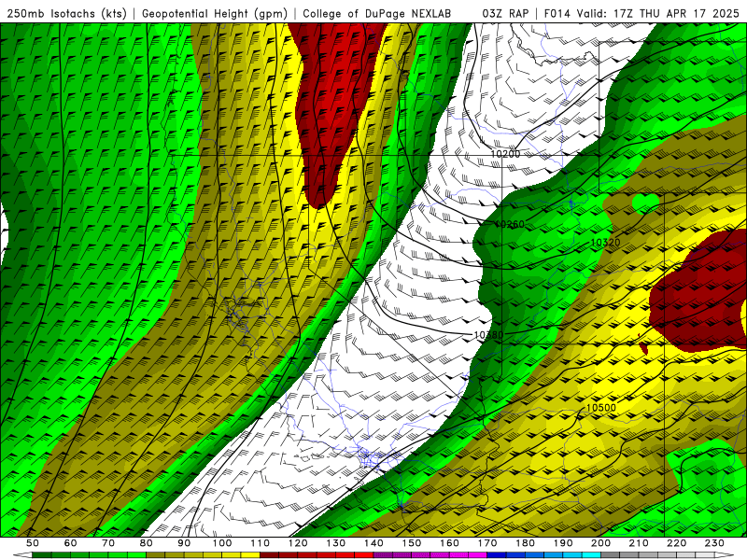Screen dimensions: 747x560
Task: Click the 10320 height contour label
Action: point(605,243)
